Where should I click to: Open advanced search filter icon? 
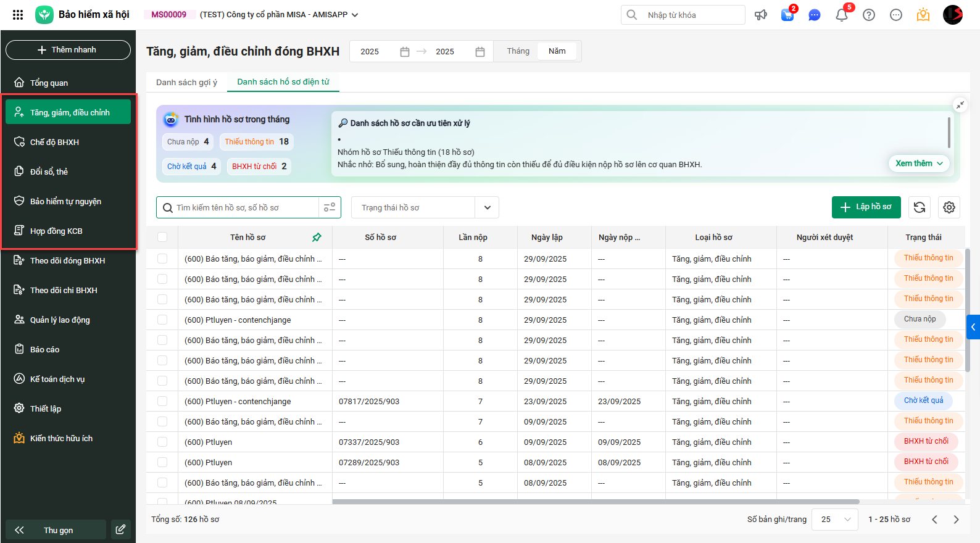pyautogui.click(x=330, y=207)
